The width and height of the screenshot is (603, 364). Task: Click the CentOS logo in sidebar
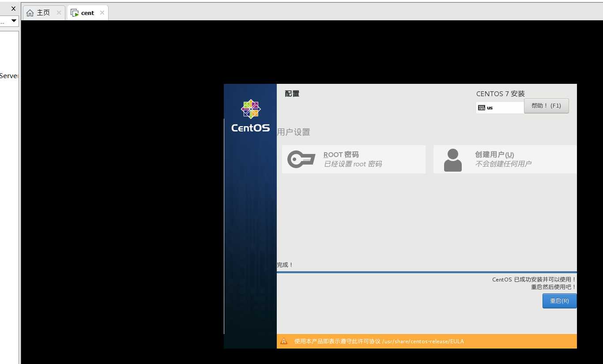(250, 116)
